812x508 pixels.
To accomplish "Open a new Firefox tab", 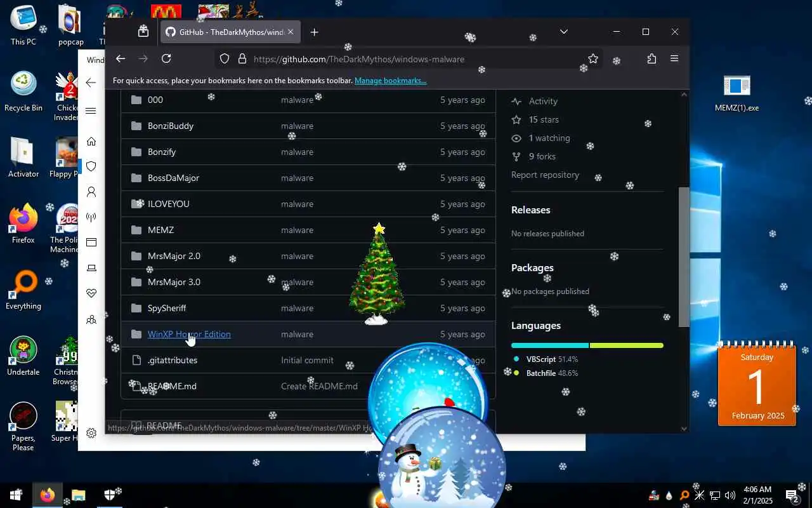I will [314, 32].
